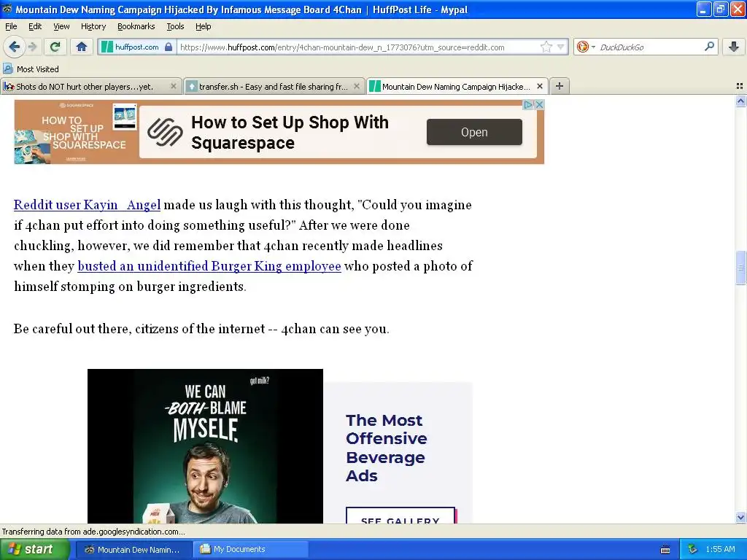
Task: Bookmark this page with the star icon
Action: pyautogui.click(x=546, y=47)
